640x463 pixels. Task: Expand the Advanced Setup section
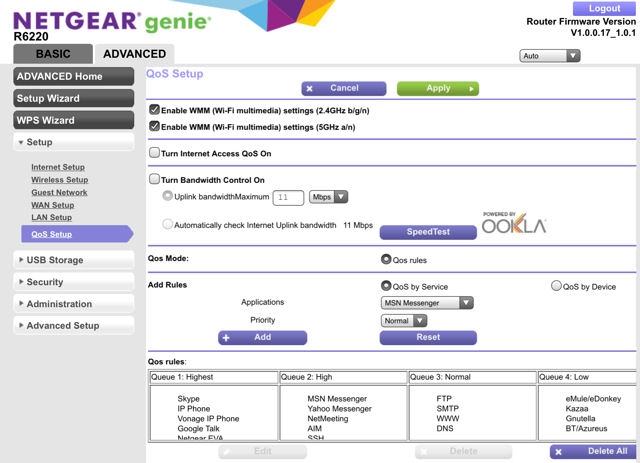(73, 326)
